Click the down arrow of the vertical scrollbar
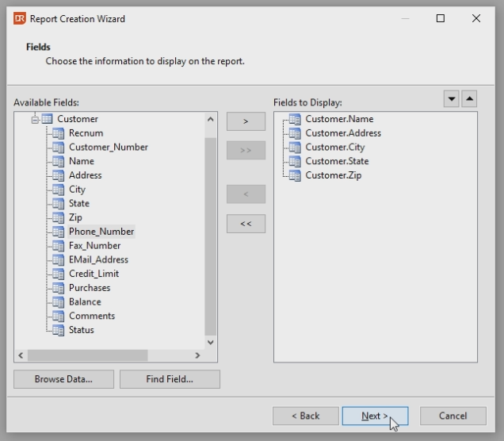Viewport: 504px width, 441px height. pyautogui.click(x=210, y=342)
